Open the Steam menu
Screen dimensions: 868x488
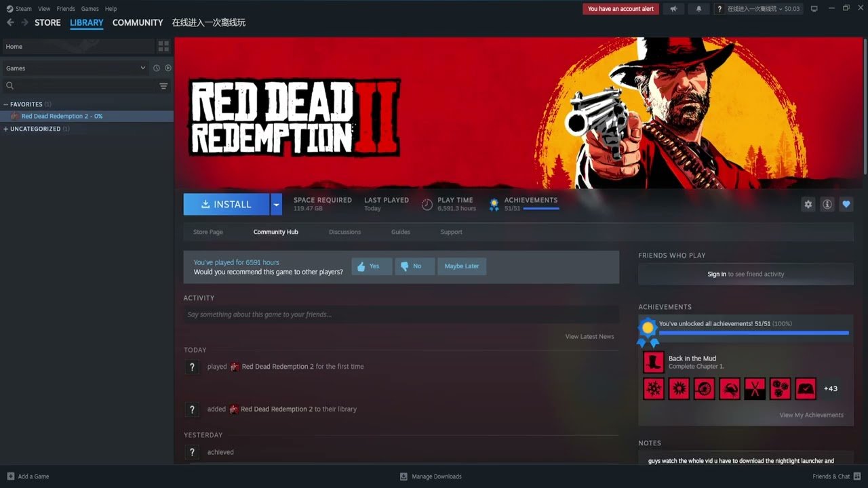23,9
